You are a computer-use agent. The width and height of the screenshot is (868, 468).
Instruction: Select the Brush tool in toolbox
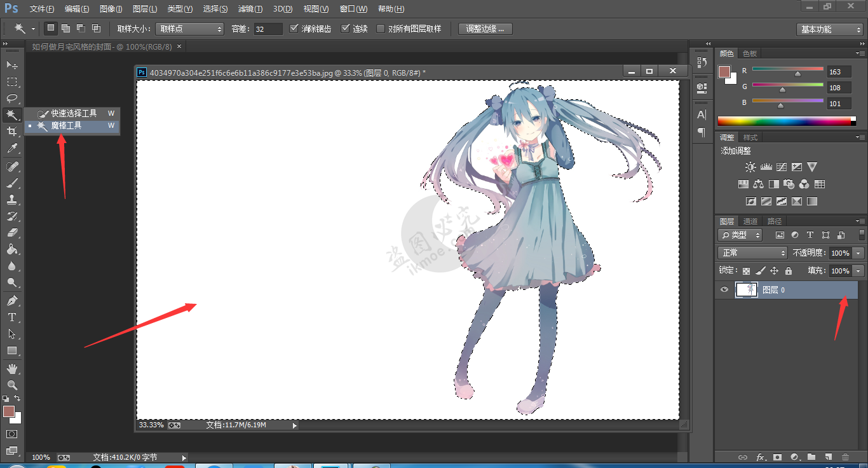tap(12, 183)
